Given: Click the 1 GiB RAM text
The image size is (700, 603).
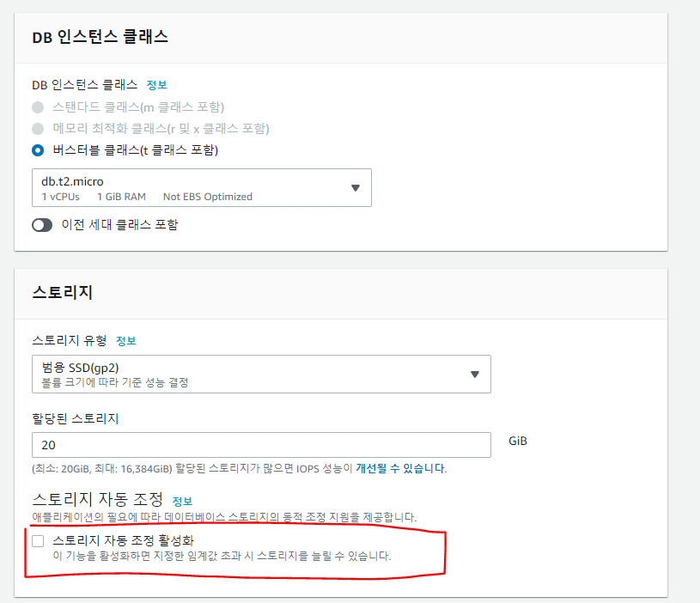Looking at the screenshot, I should tap(121, 197).
